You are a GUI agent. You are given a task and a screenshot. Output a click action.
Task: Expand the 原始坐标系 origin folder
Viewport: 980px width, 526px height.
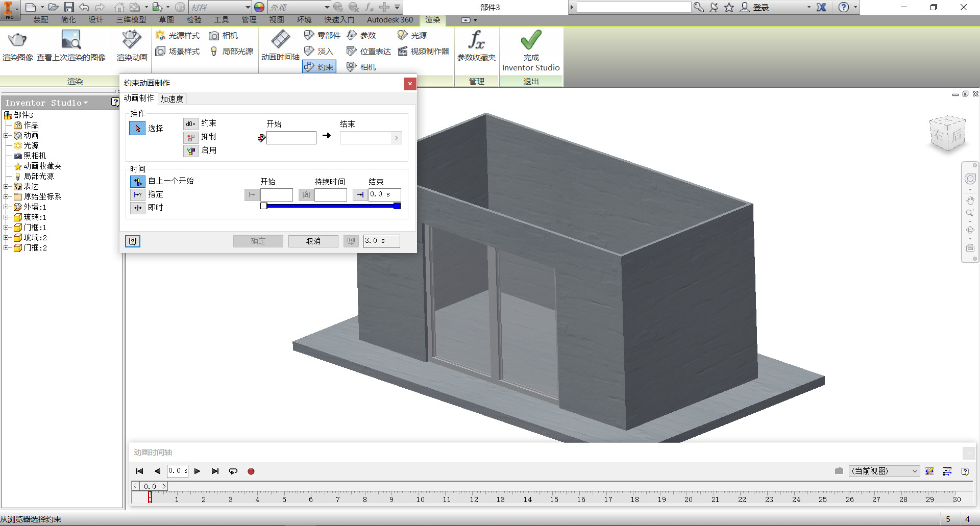click(6, 196)
